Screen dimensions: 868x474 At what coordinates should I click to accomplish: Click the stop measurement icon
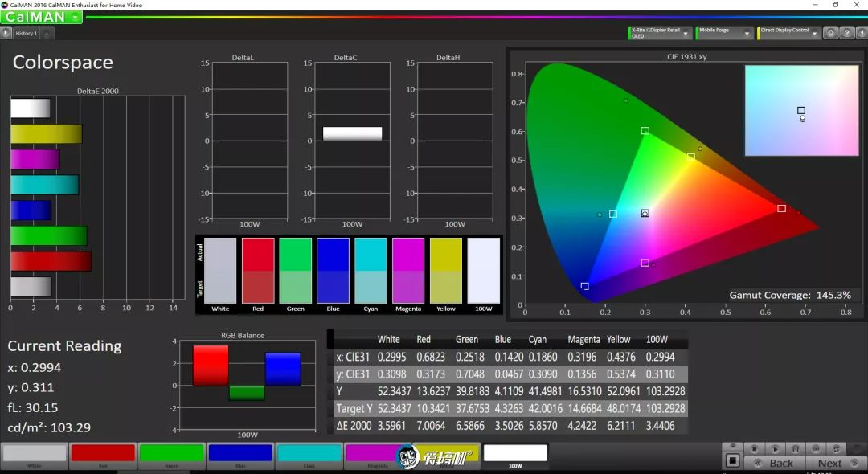point(754,448)
